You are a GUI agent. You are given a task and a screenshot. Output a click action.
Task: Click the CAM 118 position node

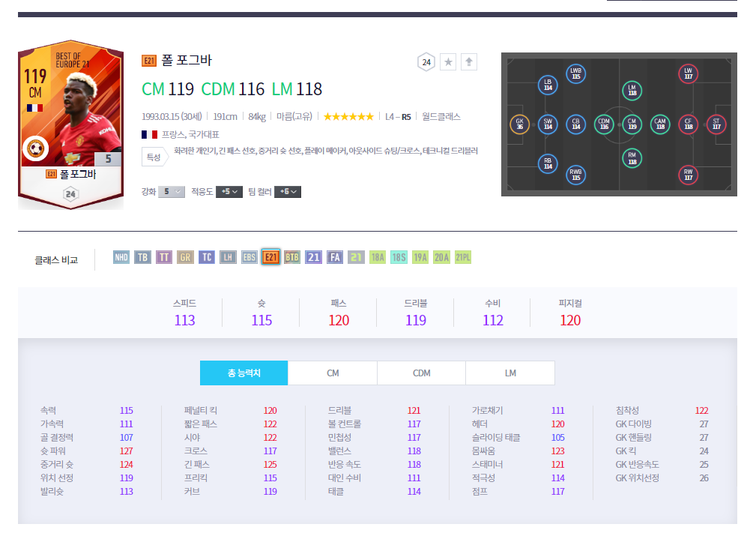(x=660, y=124)
